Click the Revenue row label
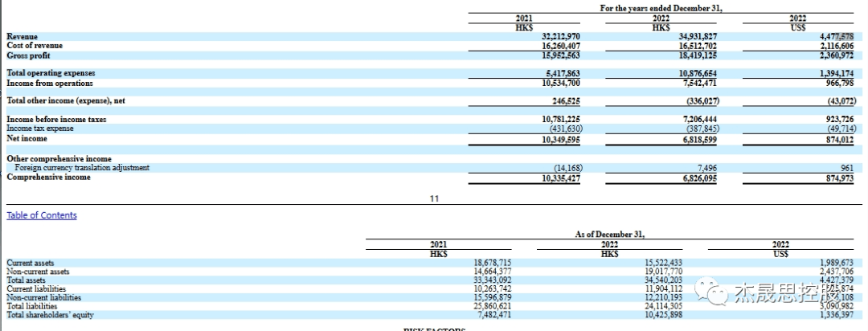This screenshot has height=331, width=868. [x=23, y=37]
